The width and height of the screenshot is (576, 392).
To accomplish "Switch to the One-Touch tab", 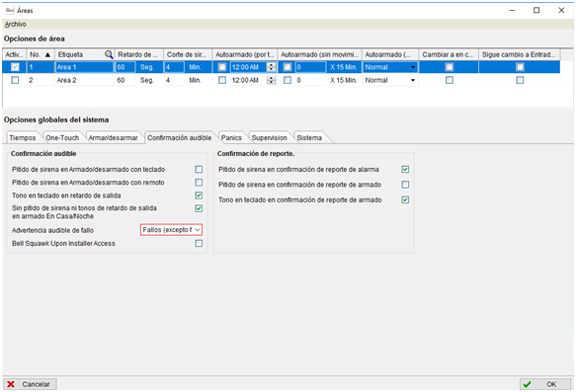I will coord(62,137).
